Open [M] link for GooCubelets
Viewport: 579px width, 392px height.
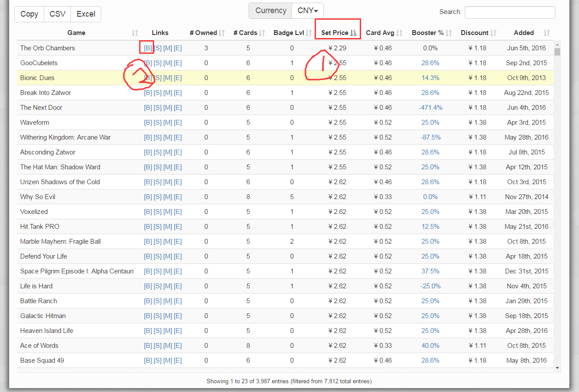coord(168,63)
